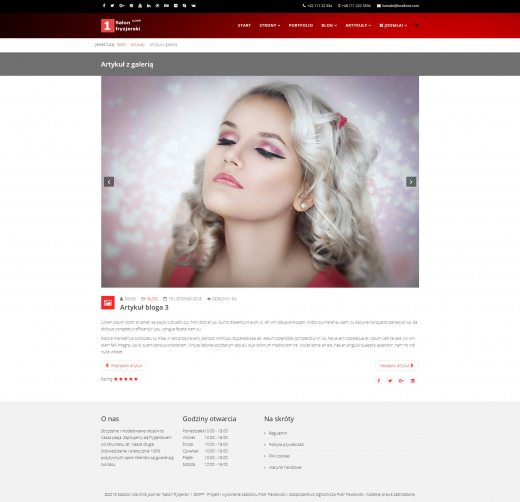This screenshot has height=502, width=520.
Task: Click the Start breadcrumb link
Action: click(121, 44)
